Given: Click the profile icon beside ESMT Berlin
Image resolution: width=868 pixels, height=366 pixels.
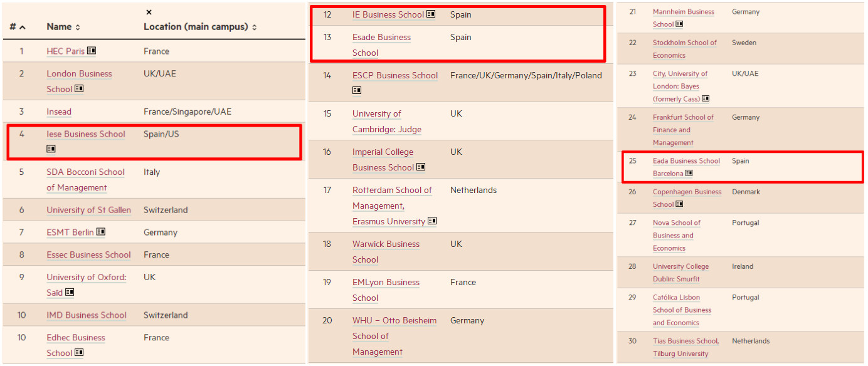Looking at the screenshot, I should [x=101, y=231].
